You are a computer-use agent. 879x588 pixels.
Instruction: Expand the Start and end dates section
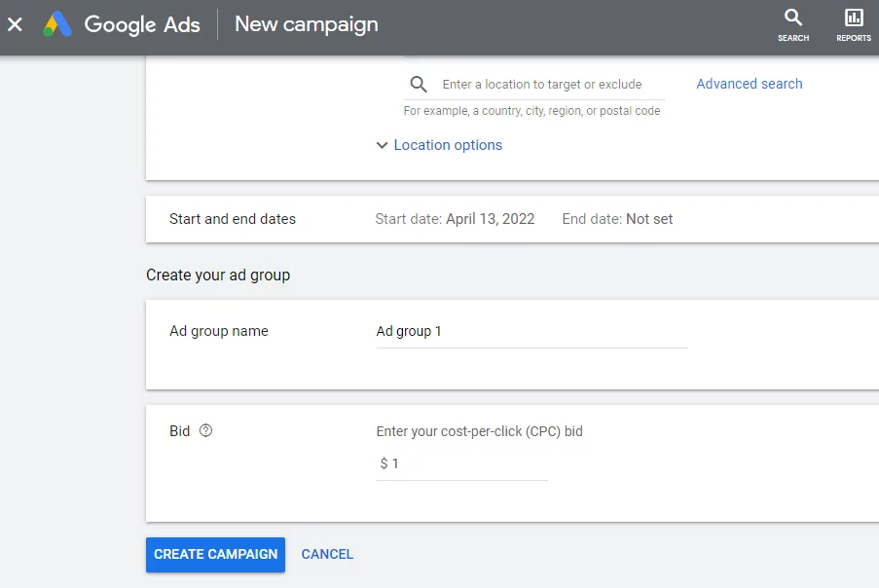tap(512, 219)
